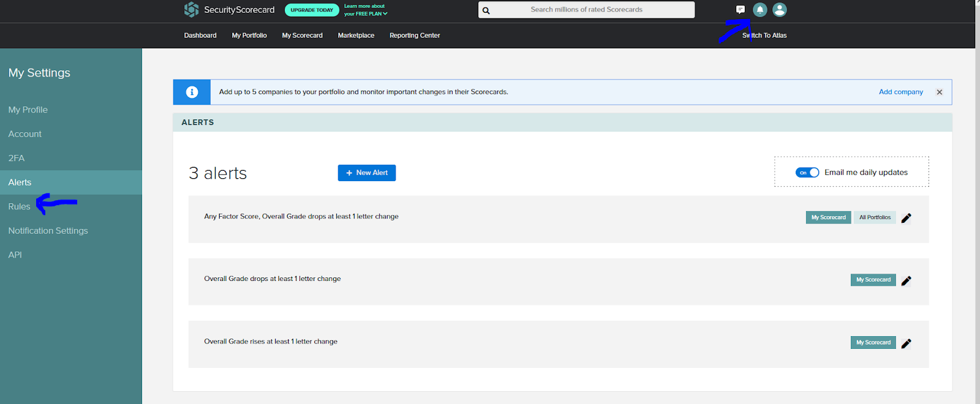Screen dimensions: 980x404
Task: Click the Scorecards search field
Action: (x=586, y=10)
